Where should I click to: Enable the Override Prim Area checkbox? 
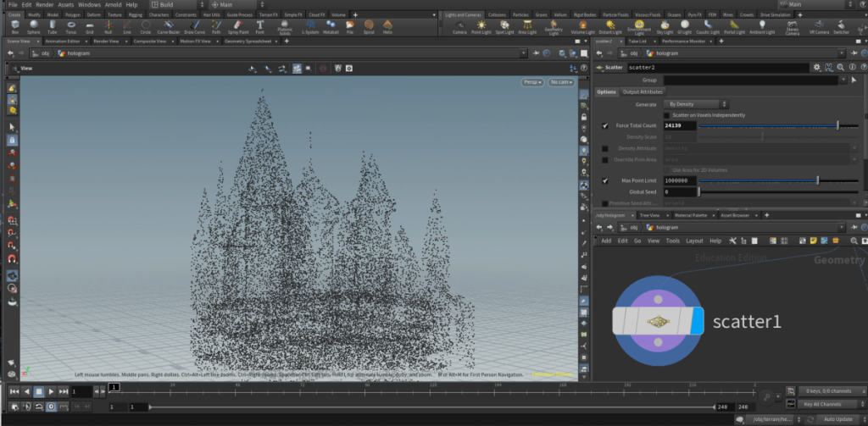point(605,159)
